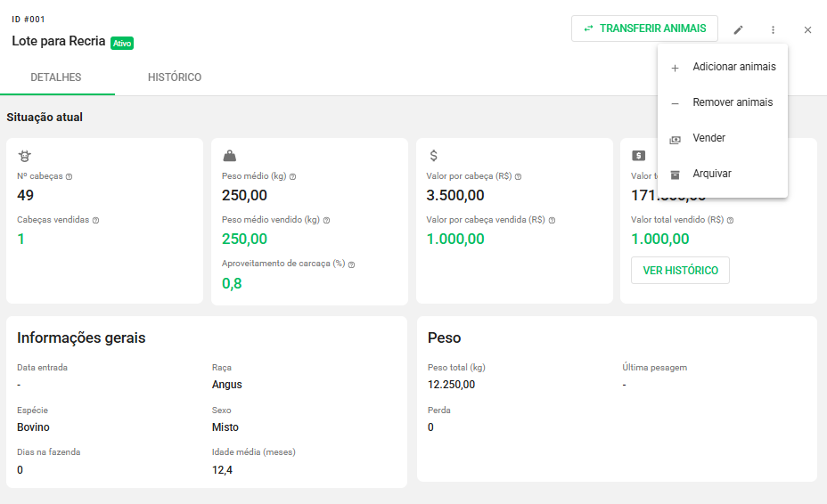Click the Transferir Animais button

click(644, 28)
